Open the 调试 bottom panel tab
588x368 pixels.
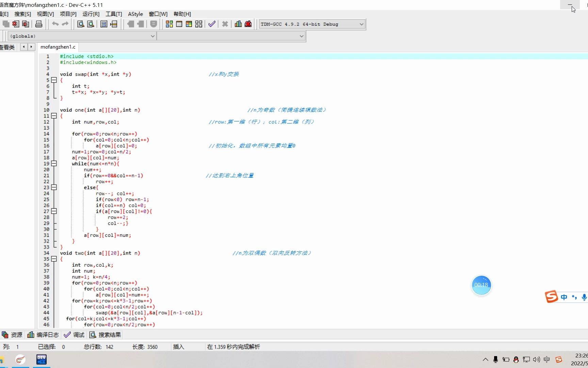74,335
